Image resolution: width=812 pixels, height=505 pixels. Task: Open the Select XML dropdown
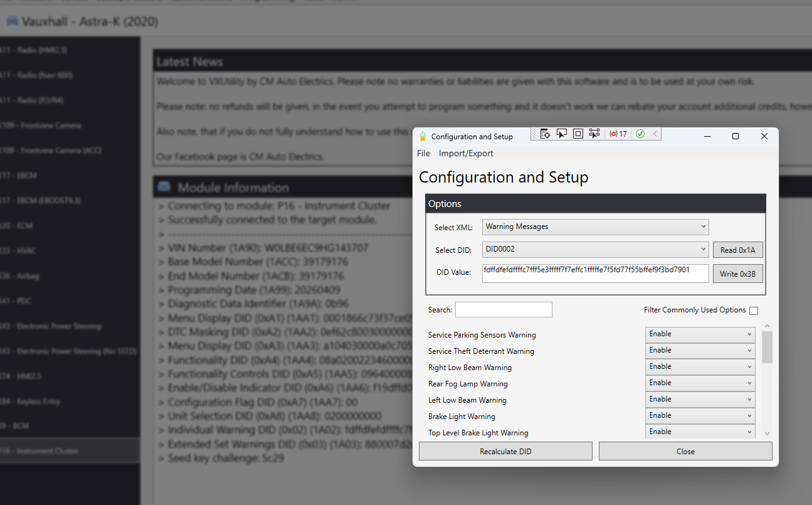[596, 226]
